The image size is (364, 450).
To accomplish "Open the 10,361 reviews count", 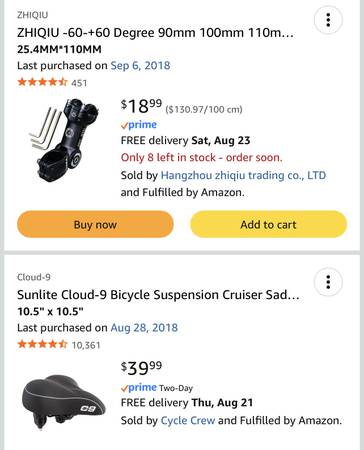I will tap(86, 345).
